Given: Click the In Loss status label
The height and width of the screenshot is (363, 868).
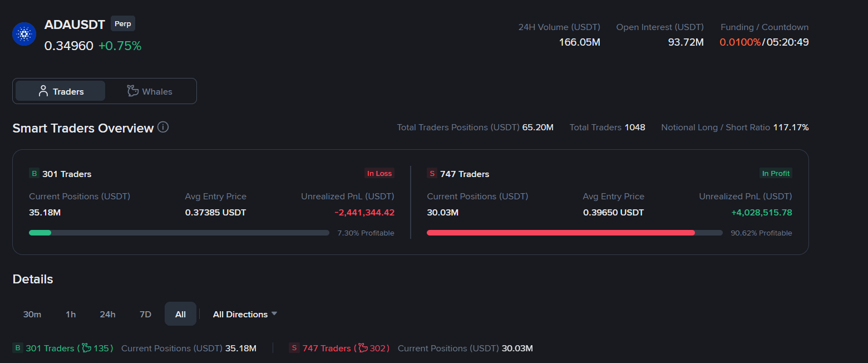Looking at the screenshot, I should click(379, 174).
